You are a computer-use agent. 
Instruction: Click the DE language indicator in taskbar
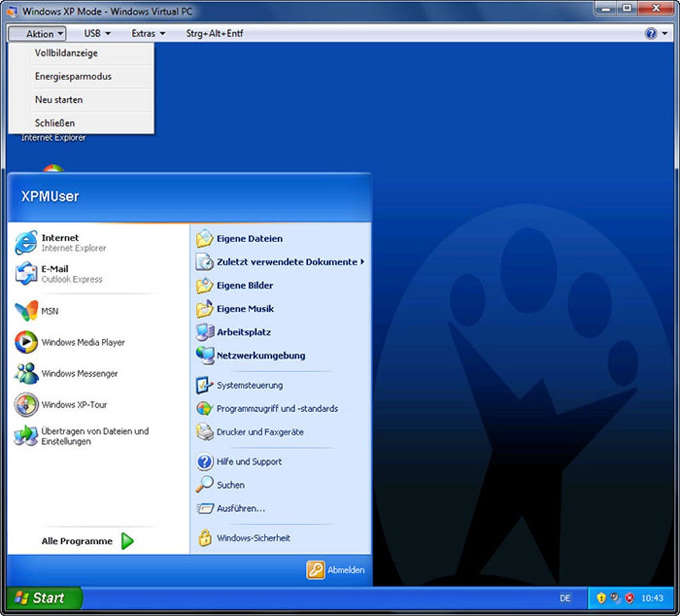(565, 599)
